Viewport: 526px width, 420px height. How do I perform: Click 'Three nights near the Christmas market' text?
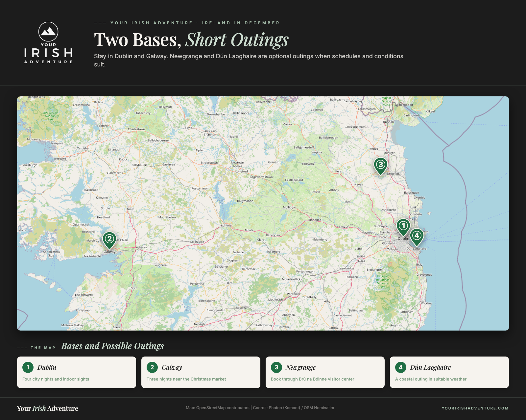pos(186,379)
